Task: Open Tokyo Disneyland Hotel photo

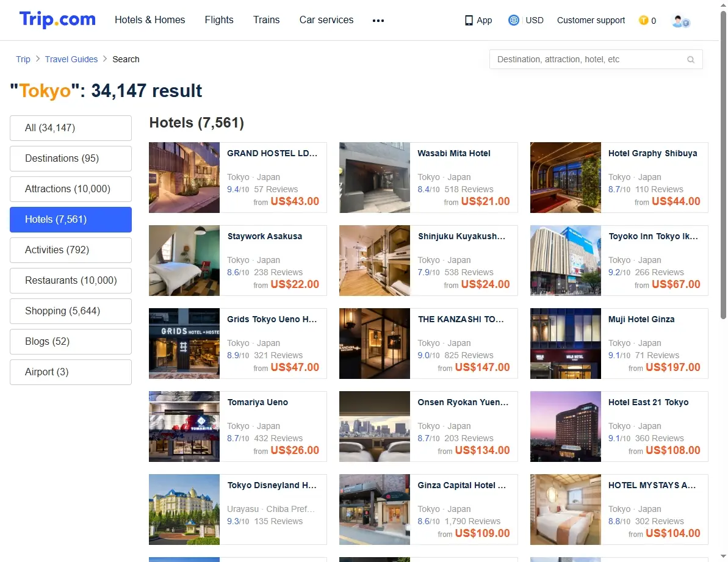Action: point(184,509)
